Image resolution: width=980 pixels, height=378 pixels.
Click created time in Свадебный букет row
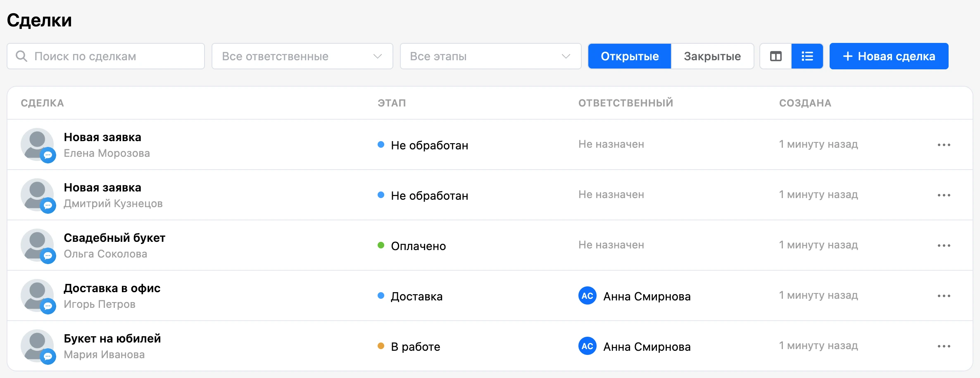point(818,245)
